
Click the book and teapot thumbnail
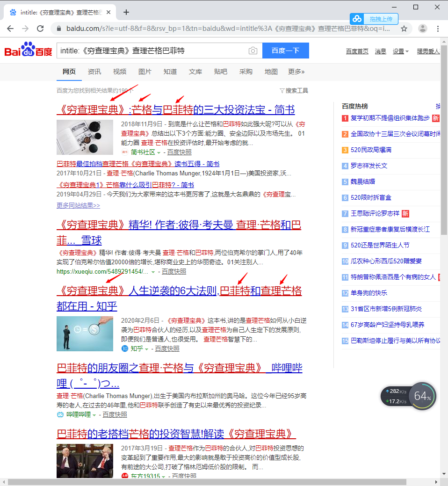(85, 138)
